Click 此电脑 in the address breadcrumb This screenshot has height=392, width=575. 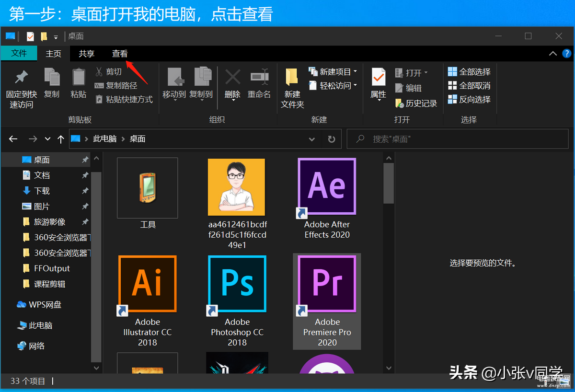coord(105,139)
